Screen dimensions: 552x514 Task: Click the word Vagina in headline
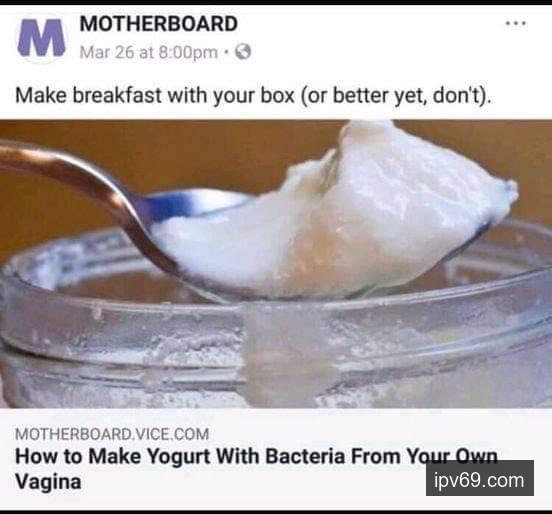coord(48,481)
